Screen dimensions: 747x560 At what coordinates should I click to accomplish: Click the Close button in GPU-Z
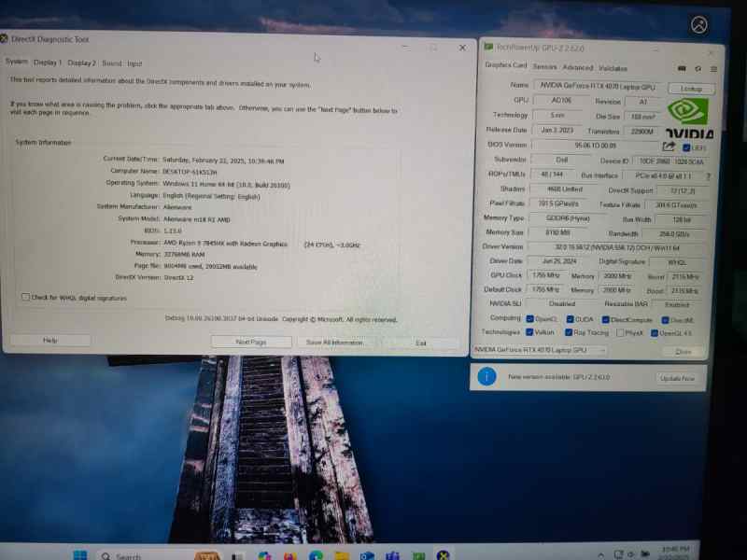[683, 352]
